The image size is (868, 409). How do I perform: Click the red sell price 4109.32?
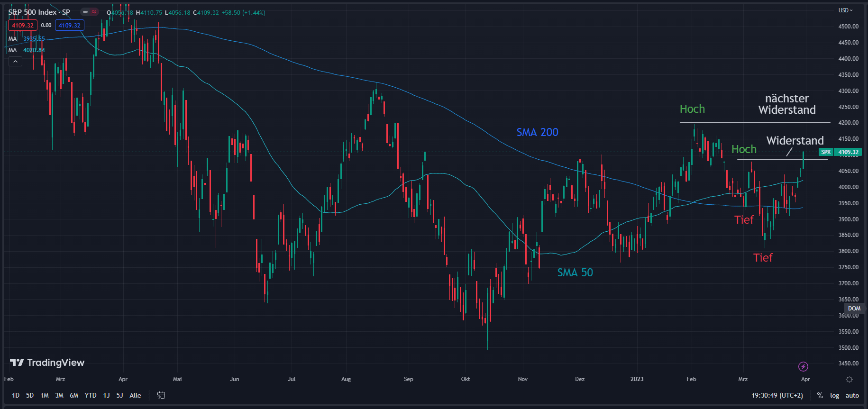23,26
